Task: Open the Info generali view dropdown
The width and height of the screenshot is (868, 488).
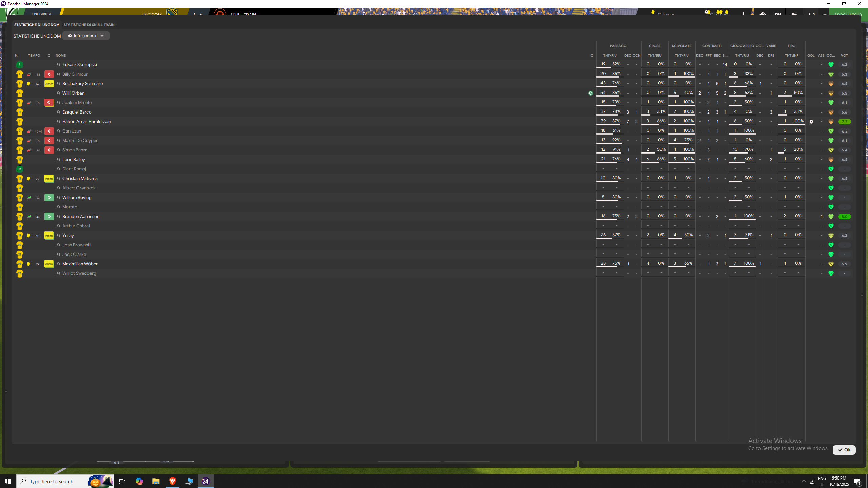Action: pos(86,36)
